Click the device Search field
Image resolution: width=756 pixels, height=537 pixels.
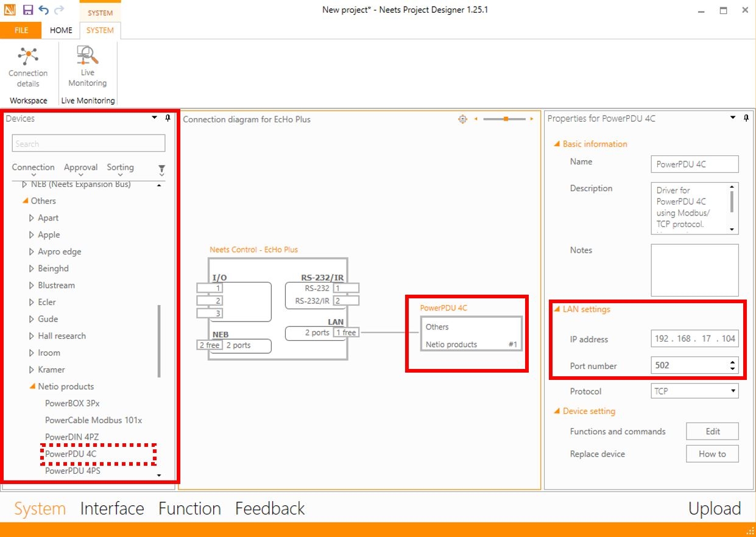[x=88, y=144]
